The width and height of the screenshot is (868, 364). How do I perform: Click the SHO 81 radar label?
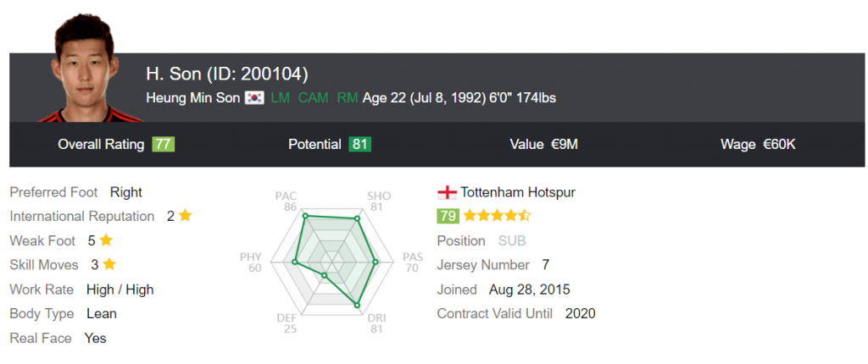tap(378, 201)
